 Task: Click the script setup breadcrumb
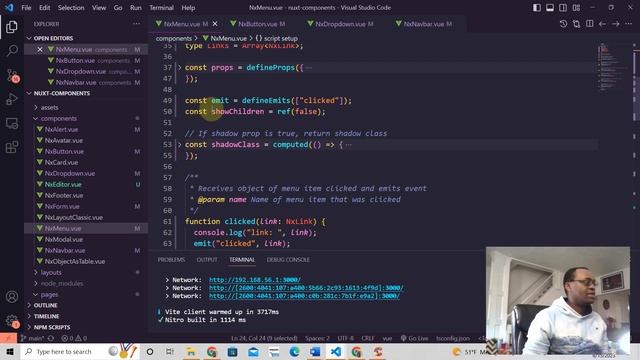tap(277, 38)
